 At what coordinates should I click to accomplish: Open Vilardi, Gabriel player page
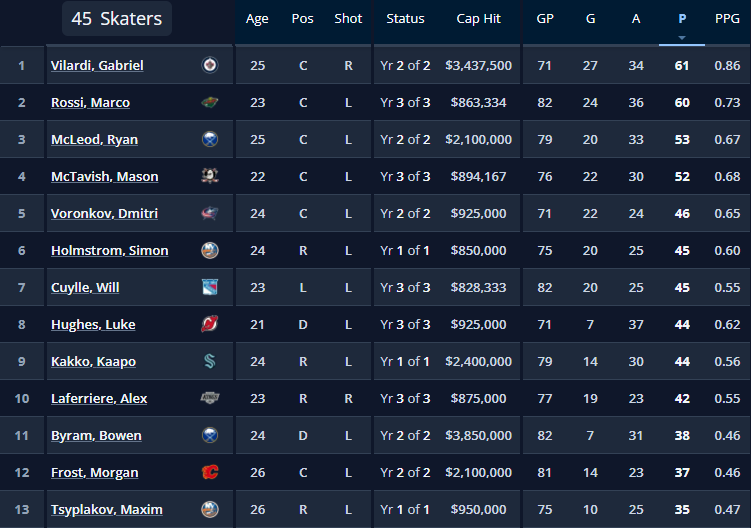(x=97, y=65)
